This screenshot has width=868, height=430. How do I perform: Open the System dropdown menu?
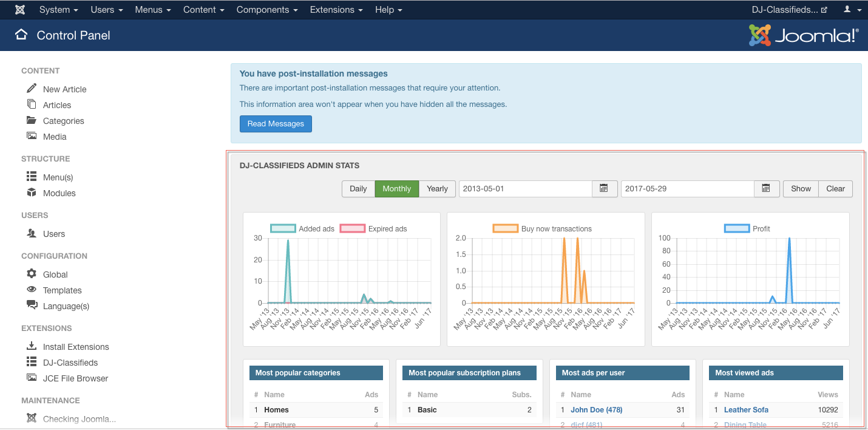59,10
